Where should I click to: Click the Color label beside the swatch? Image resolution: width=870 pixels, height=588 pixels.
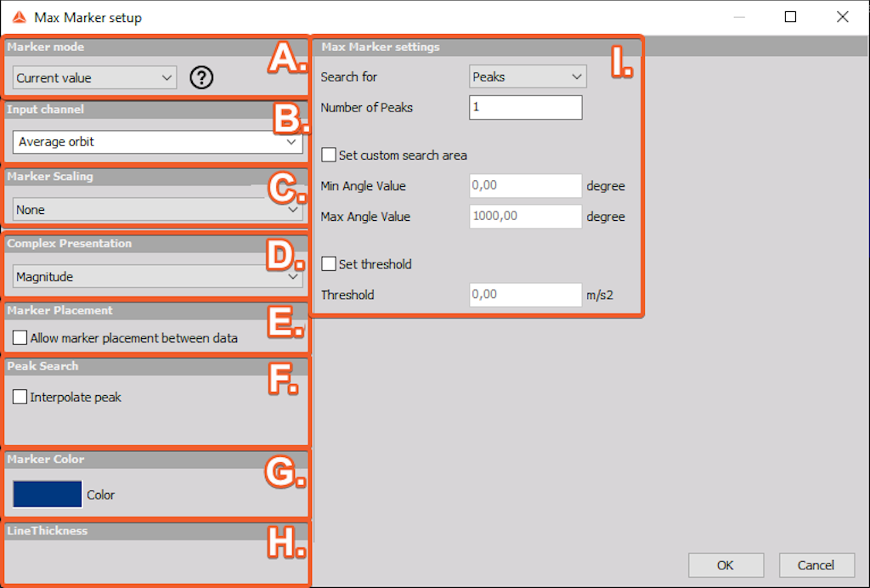[101, 495]
